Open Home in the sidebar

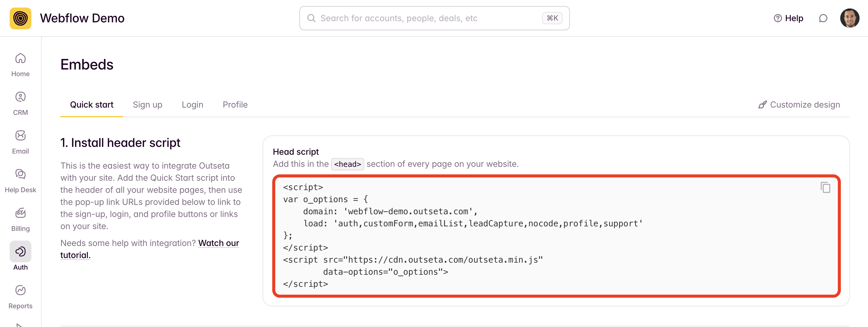20,64
